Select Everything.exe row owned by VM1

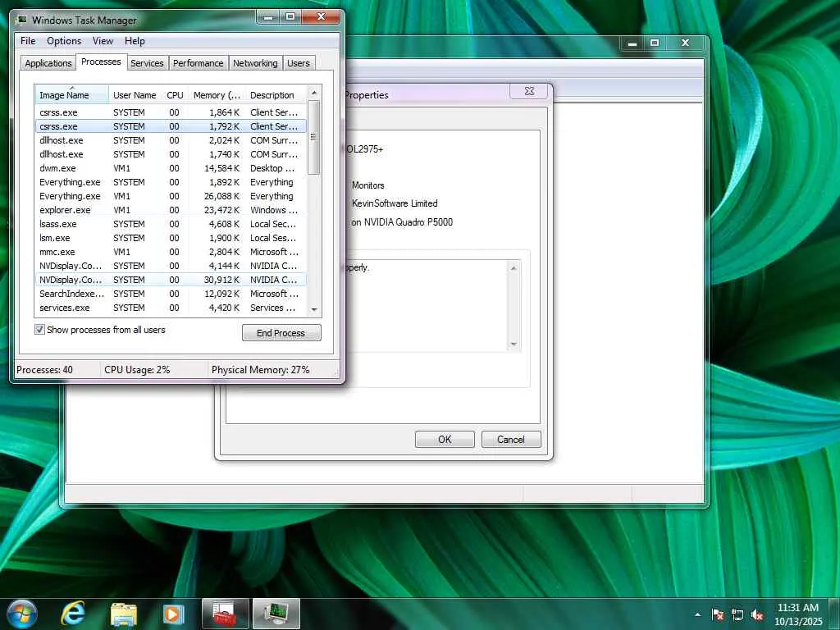171,196
